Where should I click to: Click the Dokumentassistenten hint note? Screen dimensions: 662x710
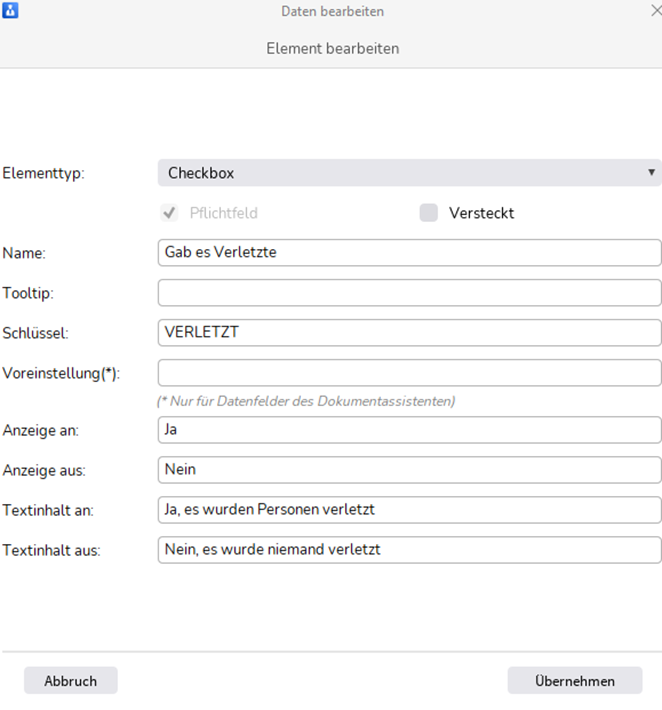(306, 401)
